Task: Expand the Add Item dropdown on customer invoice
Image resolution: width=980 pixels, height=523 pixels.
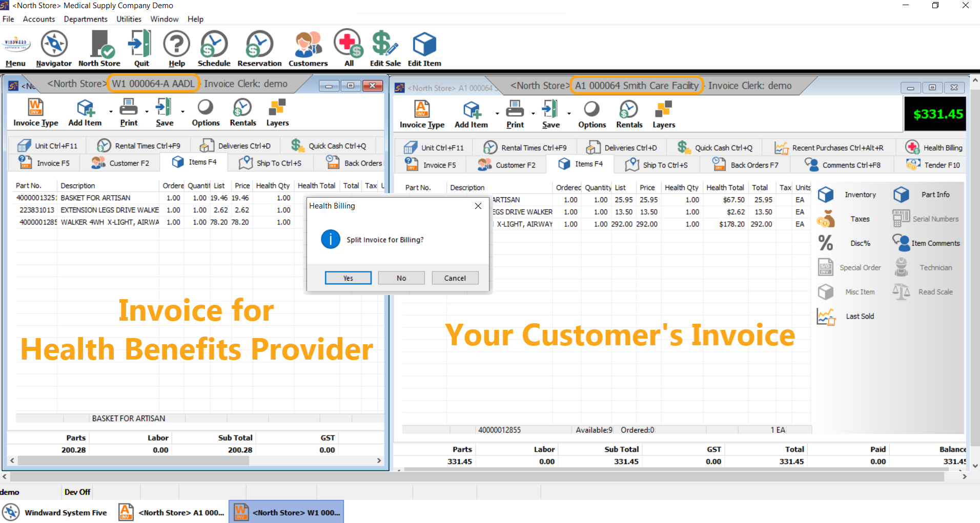Action: (496, 113)
